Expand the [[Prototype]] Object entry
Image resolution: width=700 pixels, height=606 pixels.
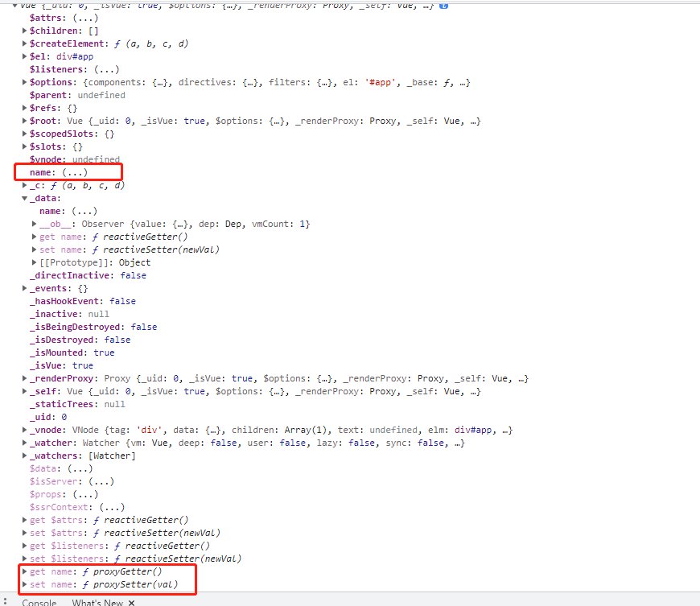pos(35,262)
